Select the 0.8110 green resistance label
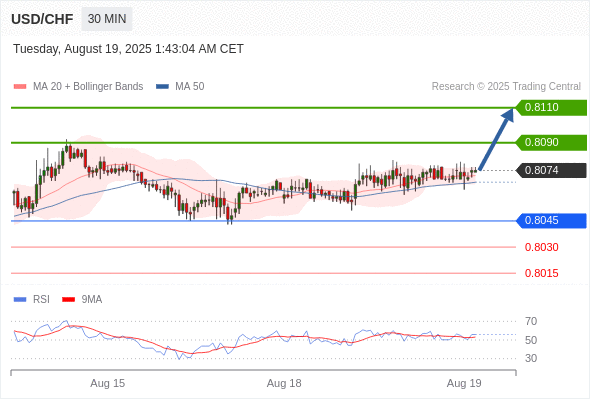Screen dimensions: 590x400 tap(551, 108)
